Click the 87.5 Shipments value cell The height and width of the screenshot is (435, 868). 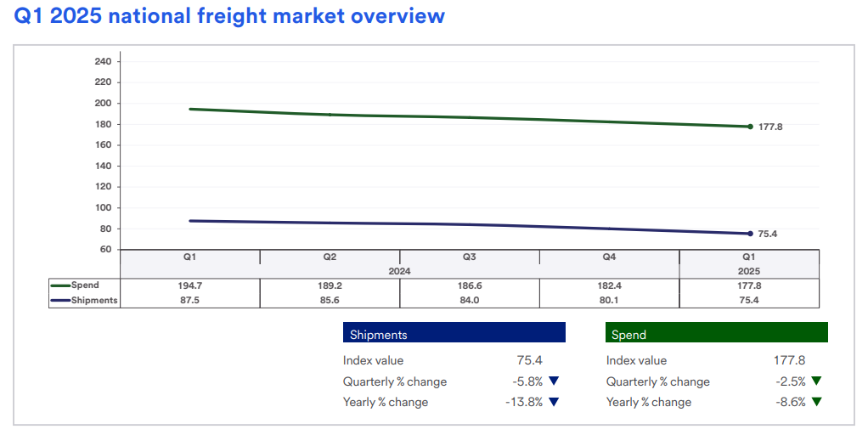(x=189, y=300)
